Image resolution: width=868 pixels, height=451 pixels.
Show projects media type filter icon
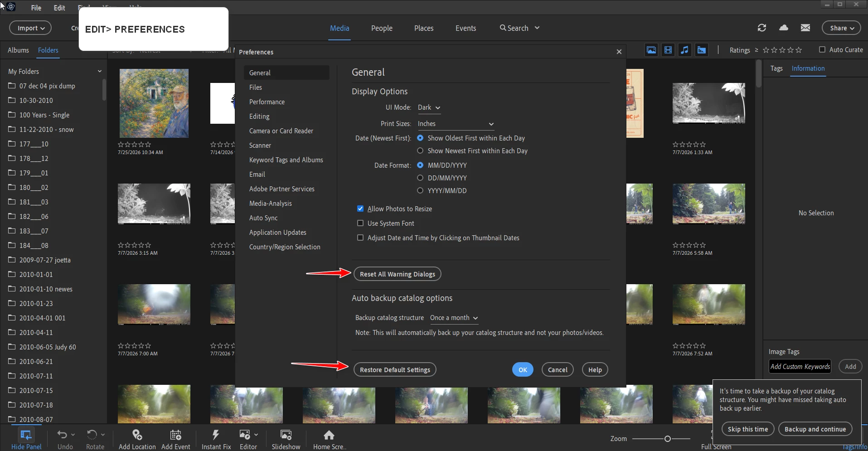tap(702, 50)
